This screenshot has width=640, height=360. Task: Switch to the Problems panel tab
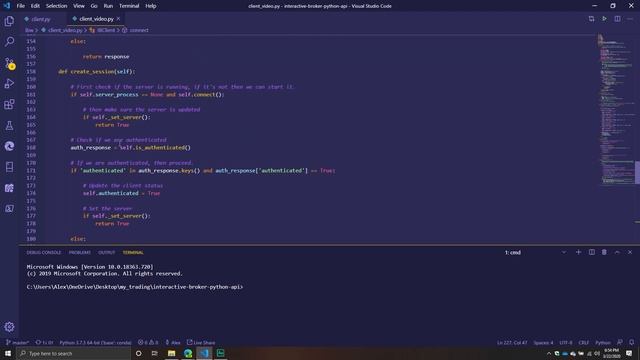point(80,253)
